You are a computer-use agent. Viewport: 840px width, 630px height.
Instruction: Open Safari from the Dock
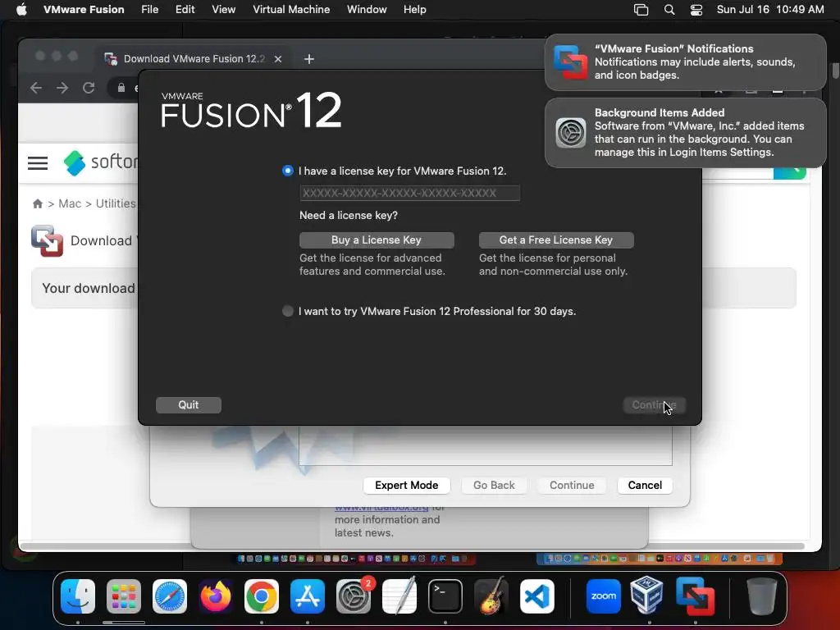point(170,596)
